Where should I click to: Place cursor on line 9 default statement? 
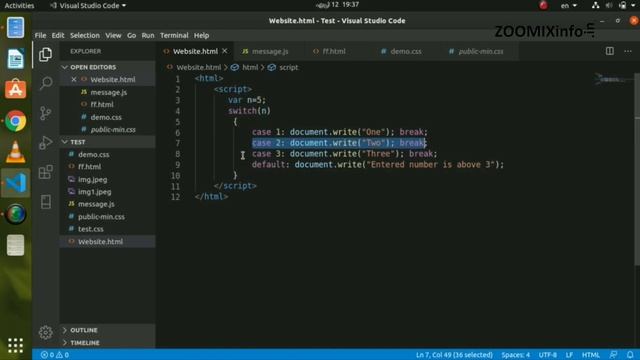click(378, 164)
